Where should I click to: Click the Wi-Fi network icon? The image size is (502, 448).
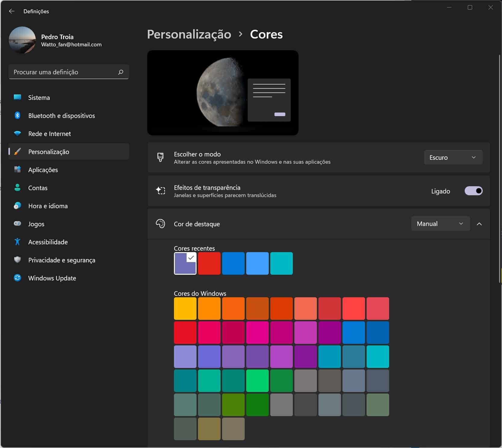coord(17,133)
